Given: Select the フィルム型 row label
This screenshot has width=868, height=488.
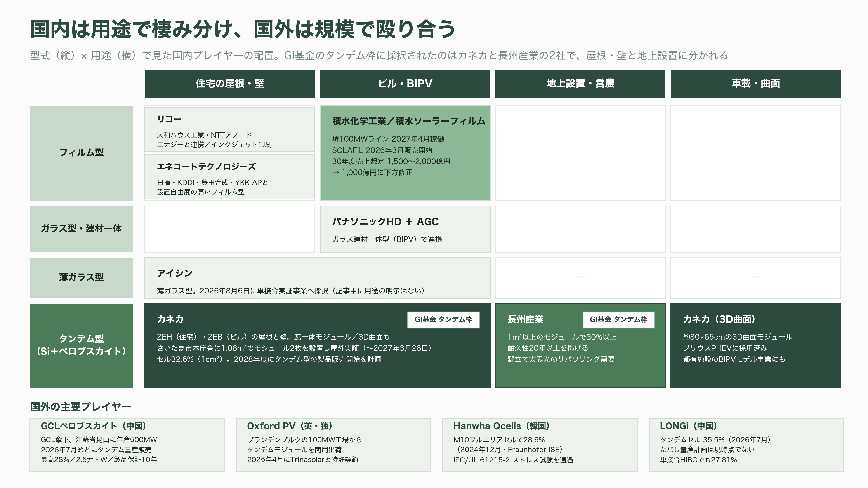Looking at the screenshot, I should pyautogui.click(x=81, y=153).
